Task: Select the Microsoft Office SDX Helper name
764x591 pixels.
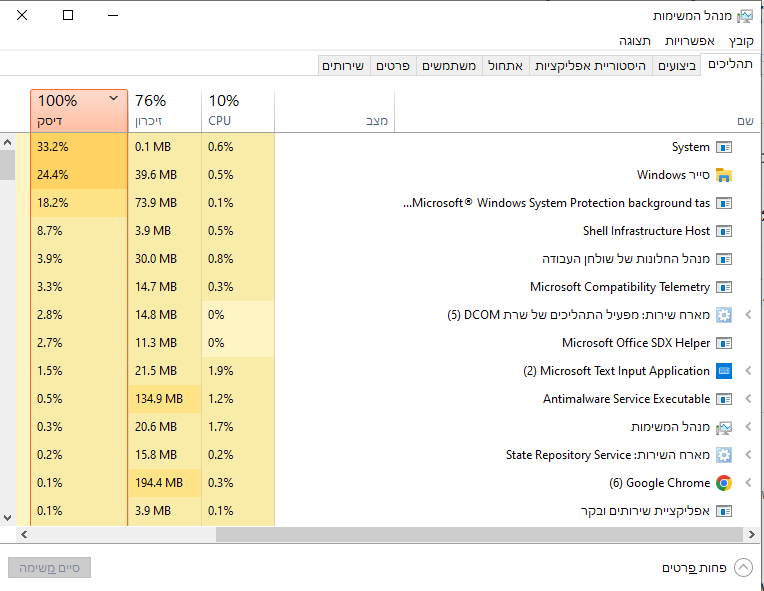Action: pos(636,343)
